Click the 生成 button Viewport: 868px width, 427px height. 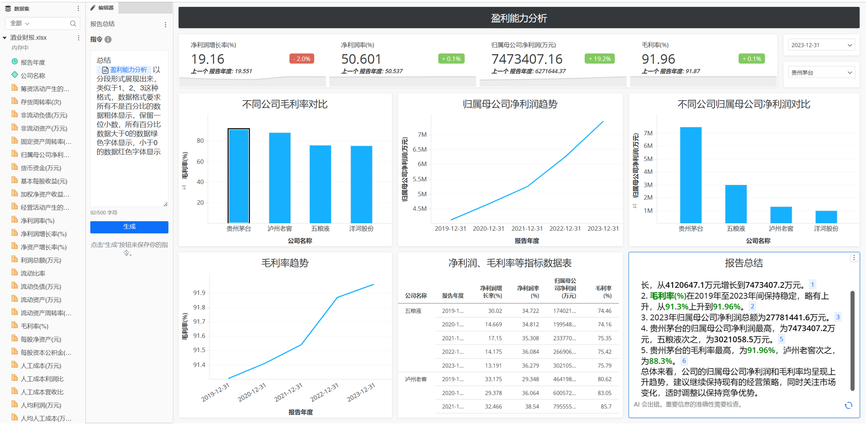coord(129,227)
